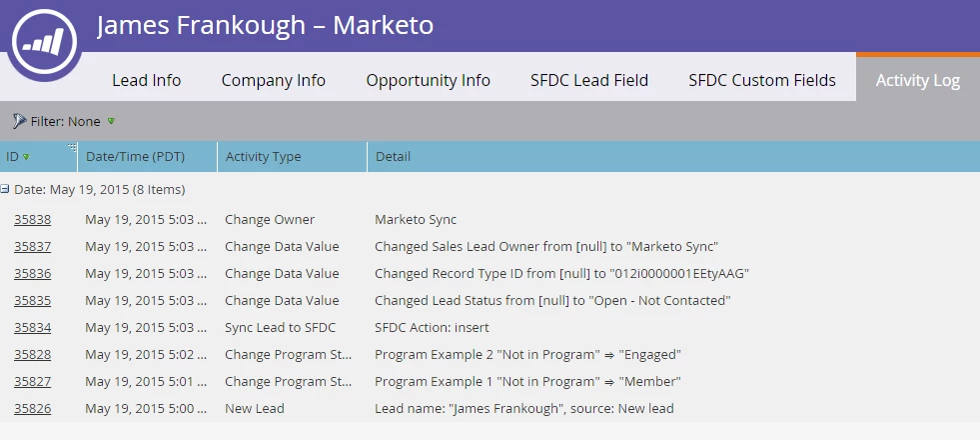Go to the SFDC Lead Field tab
Viewport: 980px width, 440px height.
(x=588, y=80)
